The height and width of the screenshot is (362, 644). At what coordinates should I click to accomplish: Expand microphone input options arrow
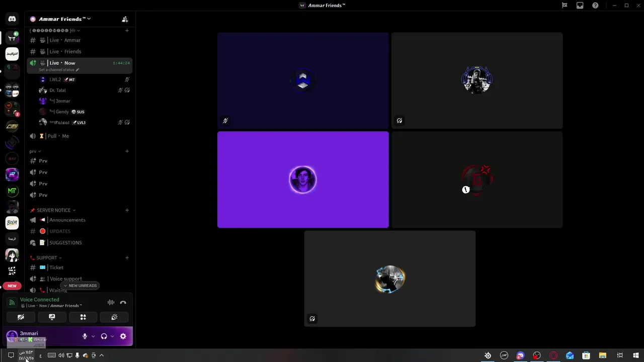(93, 336)
